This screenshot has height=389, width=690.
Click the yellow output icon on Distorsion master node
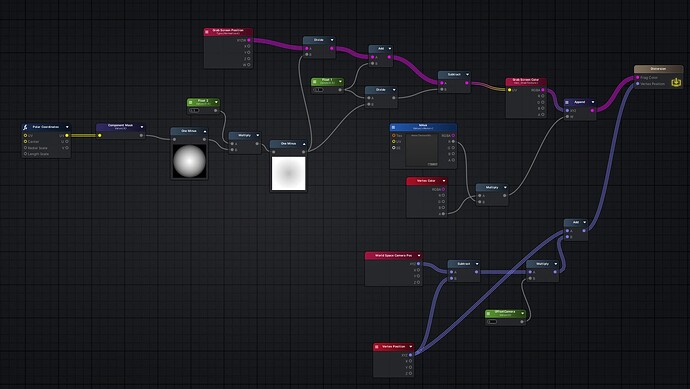pyautogui.click(x=676, y=82)
